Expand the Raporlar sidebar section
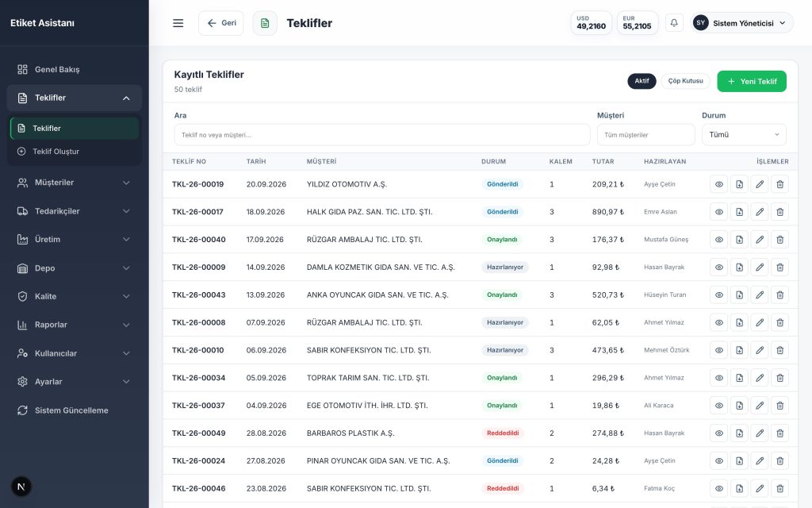812x508 pixels. 74,325
